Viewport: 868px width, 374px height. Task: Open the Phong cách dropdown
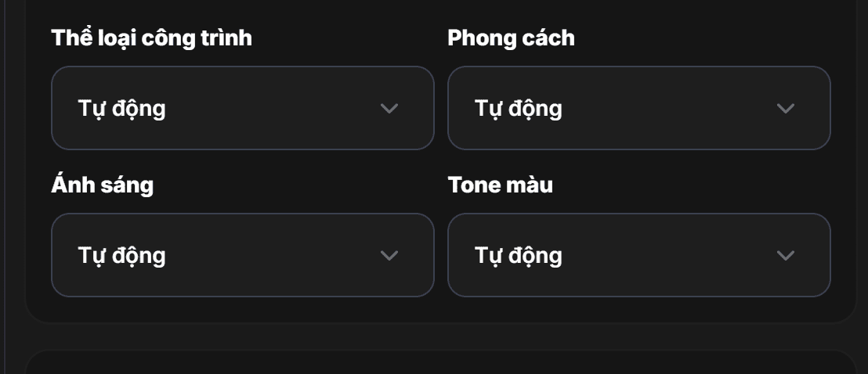[x=638, y=108]
